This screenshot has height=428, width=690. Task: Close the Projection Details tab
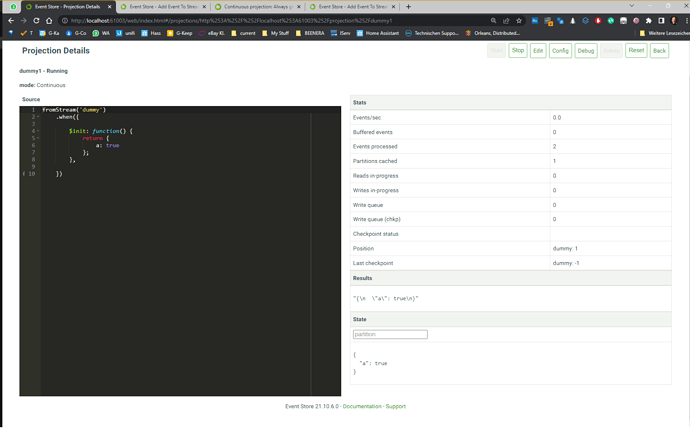[110, 7]
